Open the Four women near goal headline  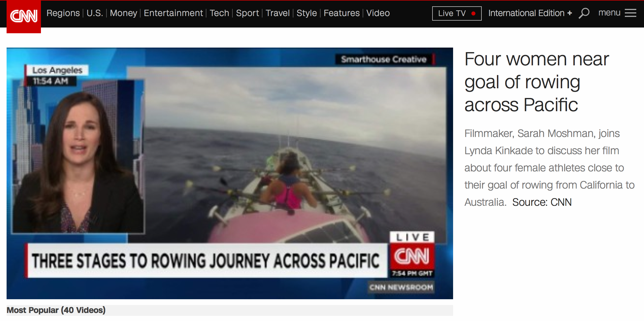point(536,82)
